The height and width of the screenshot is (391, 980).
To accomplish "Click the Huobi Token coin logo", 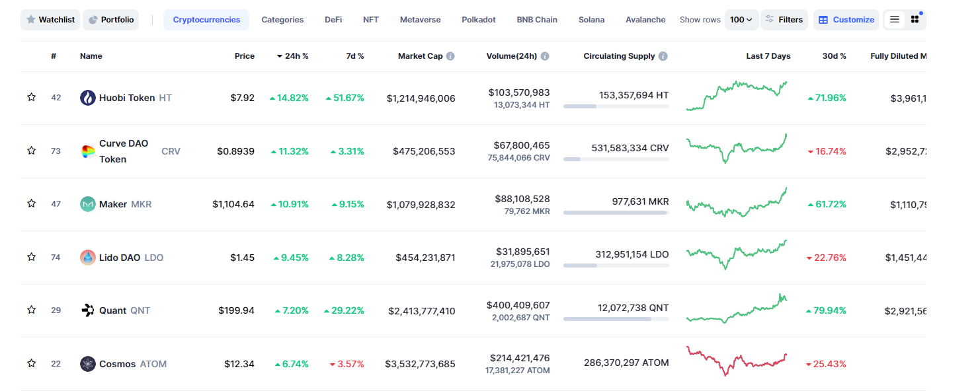I will click(x=87, y=98).
